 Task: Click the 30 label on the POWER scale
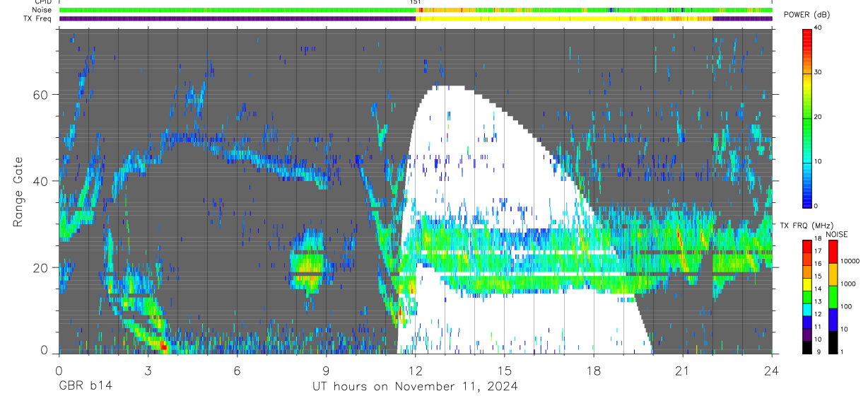pyautogui.click(x=819, y=73)
